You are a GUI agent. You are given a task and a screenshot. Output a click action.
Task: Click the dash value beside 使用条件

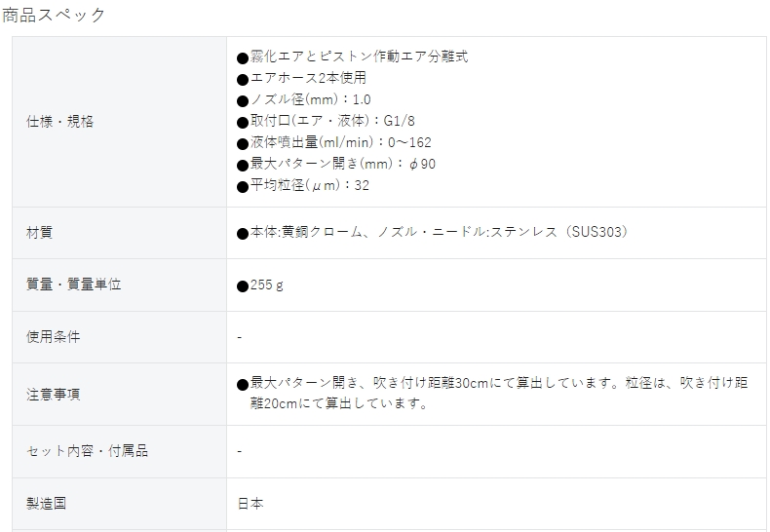tap(239, 337)
